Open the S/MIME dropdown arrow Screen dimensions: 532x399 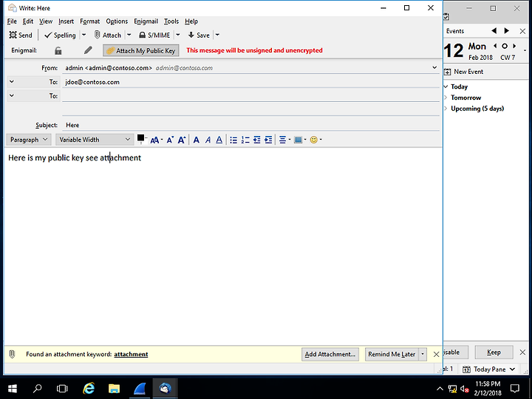coord(178,35)
